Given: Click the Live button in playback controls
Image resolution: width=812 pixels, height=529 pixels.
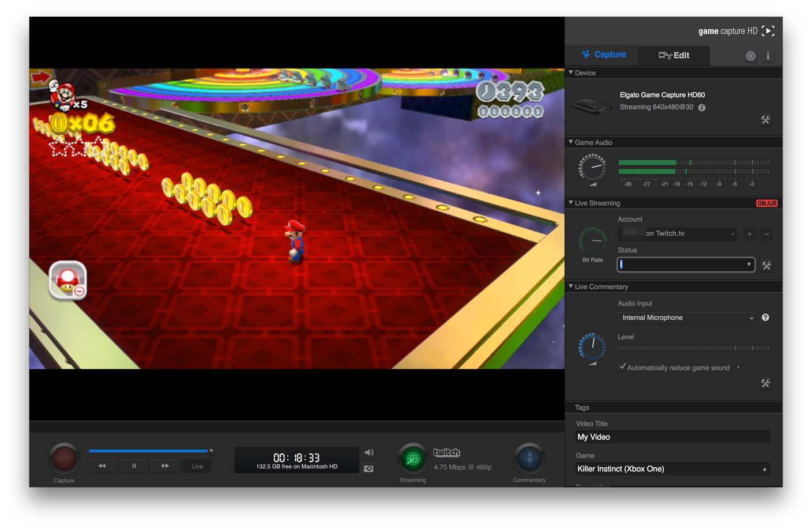Looking at the screenshot, I should [x=196, y=466].
